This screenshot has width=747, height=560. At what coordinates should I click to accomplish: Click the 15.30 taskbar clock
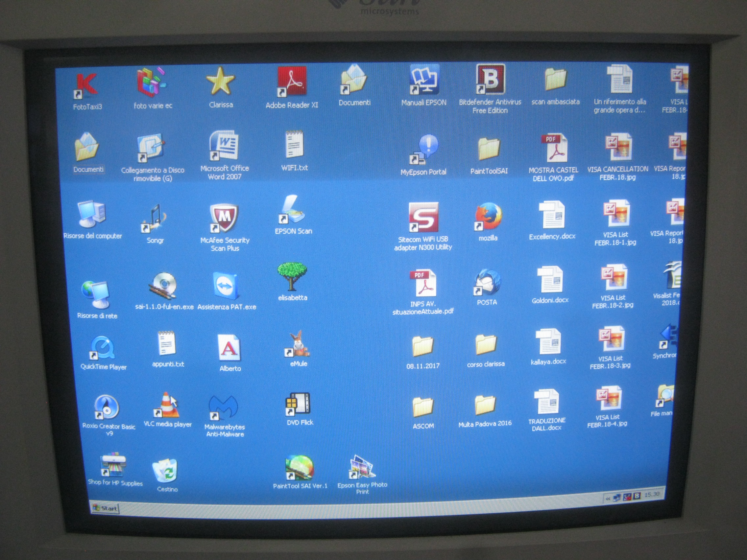[x=651, y=495]
